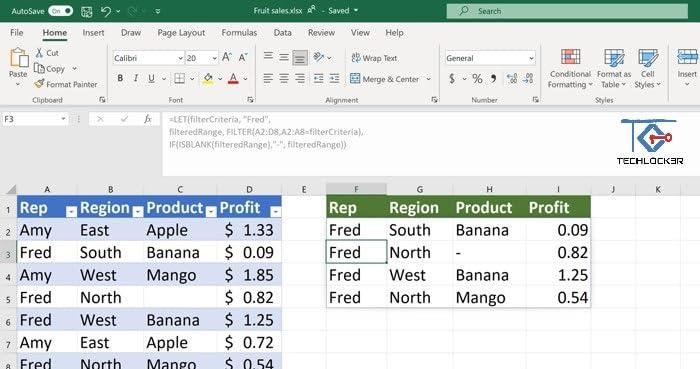Open the Review tab
The height and width of the screenshot is (369, 700).
tap(321, 33)
